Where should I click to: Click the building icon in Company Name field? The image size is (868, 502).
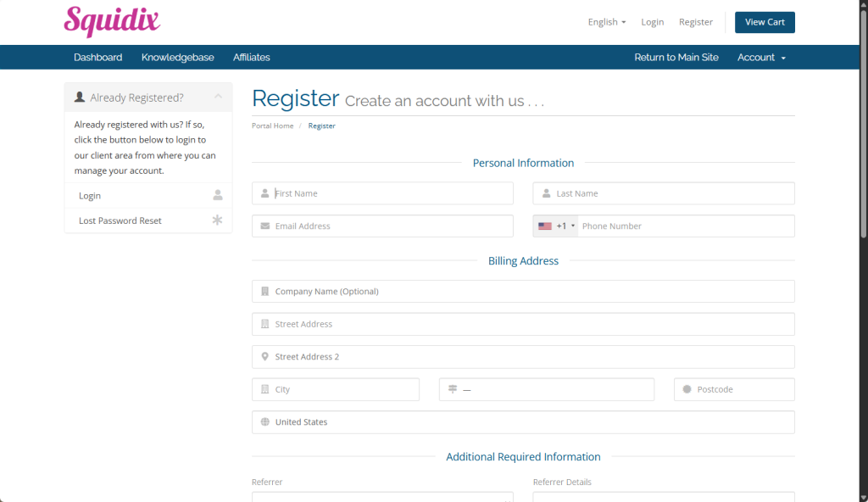(265, 292)
